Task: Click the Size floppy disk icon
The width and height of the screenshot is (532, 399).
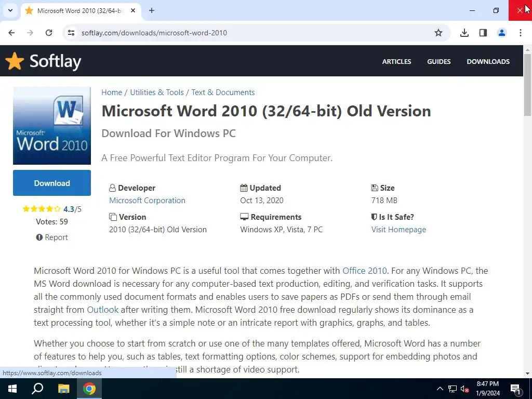Action: (x=375, y=188)
